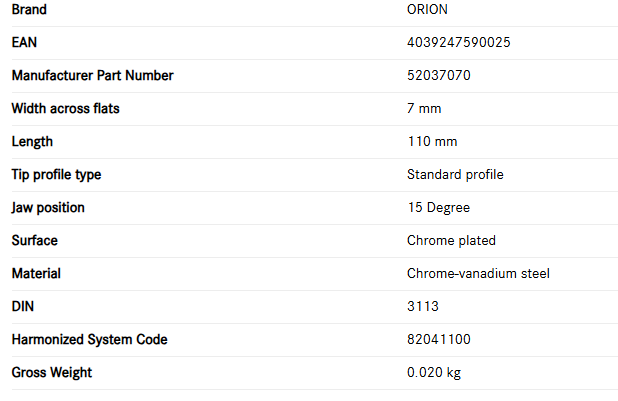Select the 7 mm value
The width and height of the screenshot is (618, 401).
tap(424, 108)
